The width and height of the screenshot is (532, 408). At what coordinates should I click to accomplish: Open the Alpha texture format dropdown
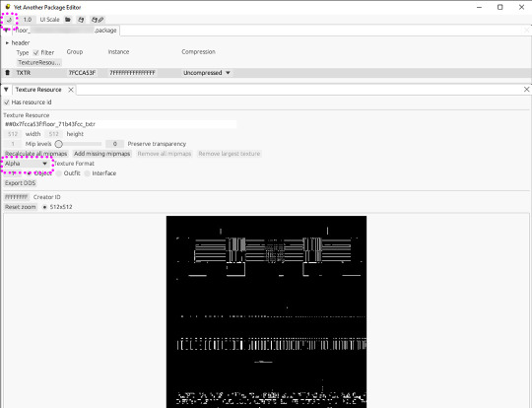coord(26,164)
